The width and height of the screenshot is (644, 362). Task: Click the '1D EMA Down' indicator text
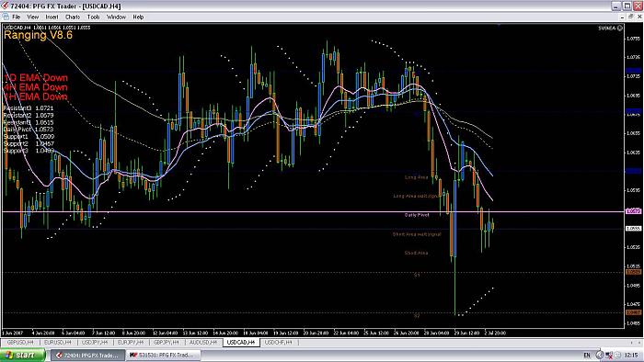[x=36, y=77]
